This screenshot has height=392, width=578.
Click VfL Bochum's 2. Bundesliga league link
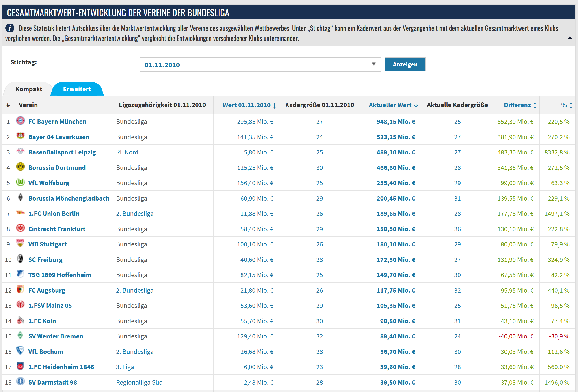tap(135, 352)
